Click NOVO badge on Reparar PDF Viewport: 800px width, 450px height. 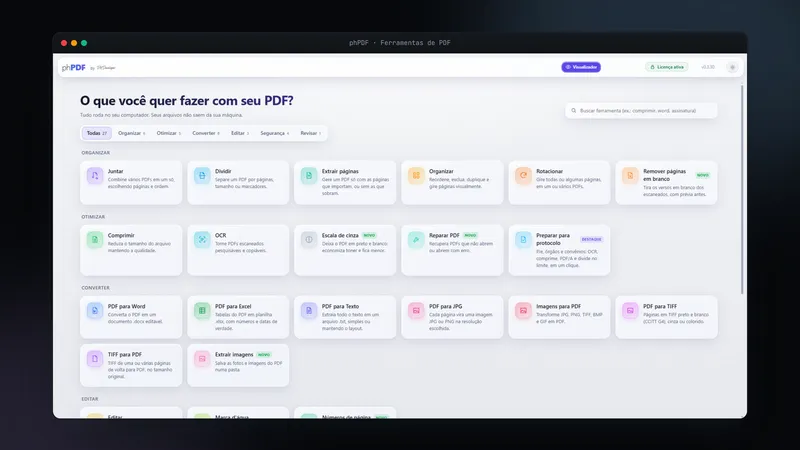click(x=470, y=235)
